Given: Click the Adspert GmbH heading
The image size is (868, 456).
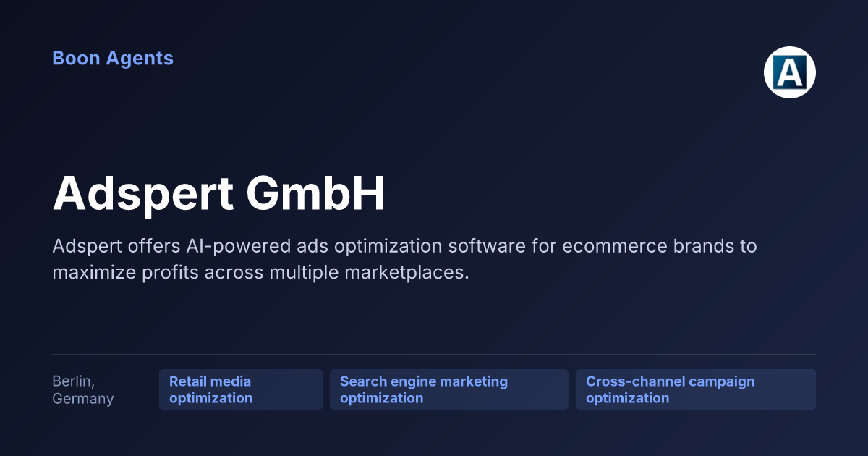Looking at the screenshot, I should click(x=219, y=193).
